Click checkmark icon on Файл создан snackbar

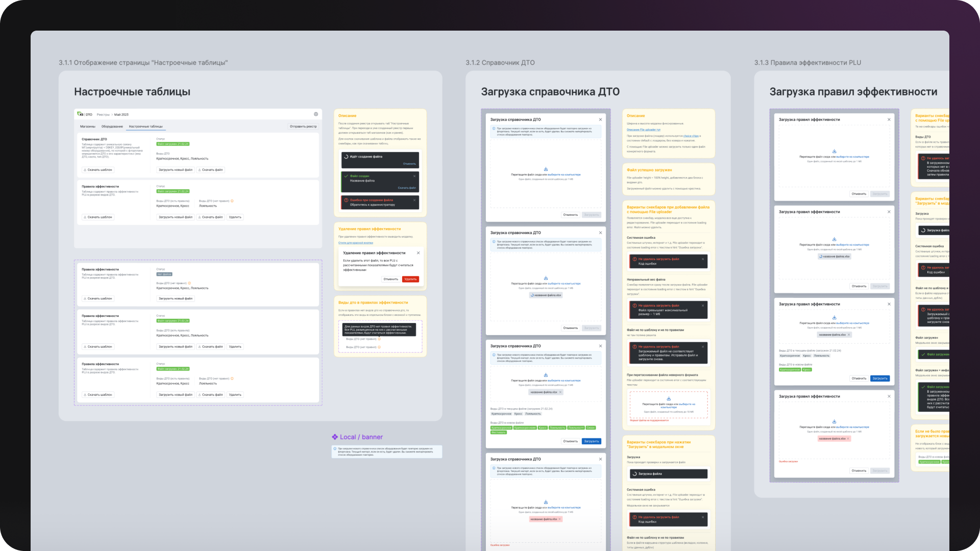click(x=346, y=176)
